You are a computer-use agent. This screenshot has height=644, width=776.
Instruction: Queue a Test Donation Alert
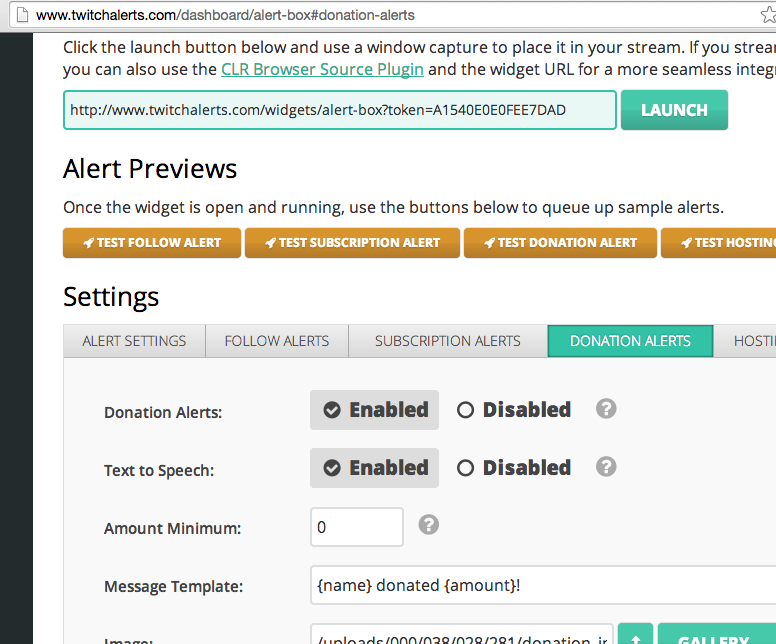coord(560,243)
